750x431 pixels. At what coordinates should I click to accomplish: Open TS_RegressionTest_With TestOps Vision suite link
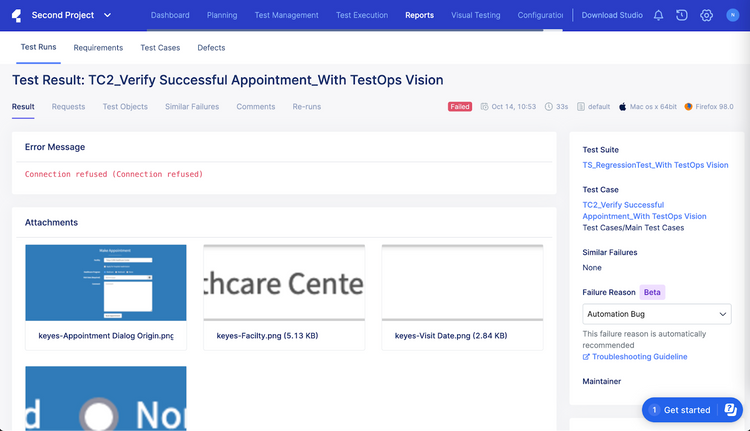(x=662, y=165)
